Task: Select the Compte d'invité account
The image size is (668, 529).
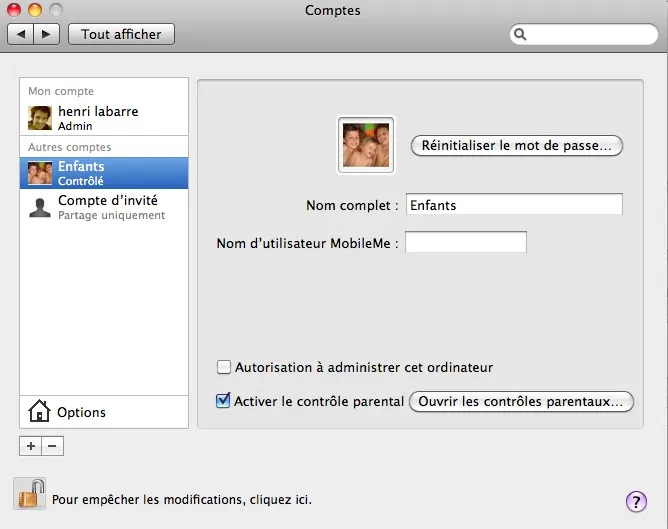Action: (x=104, y=207)
